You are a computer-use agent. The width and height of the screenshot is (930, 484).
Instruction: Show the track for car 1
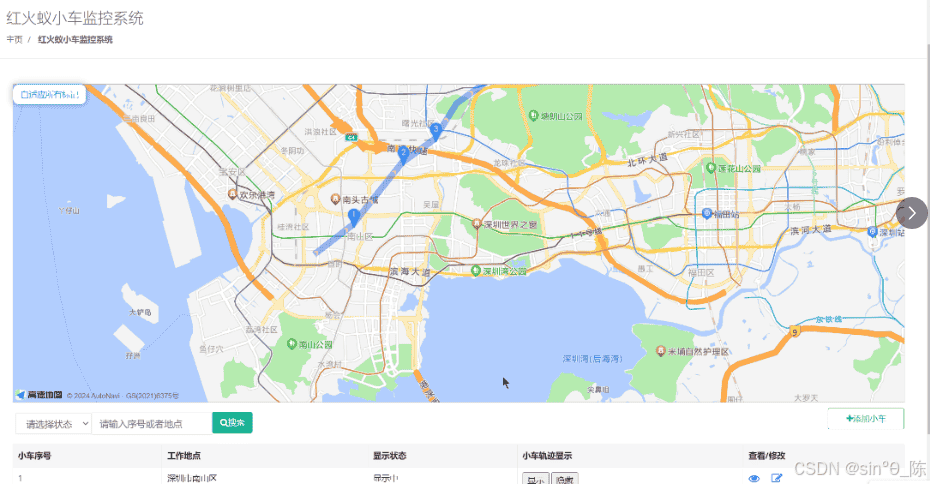click(535, 479)
